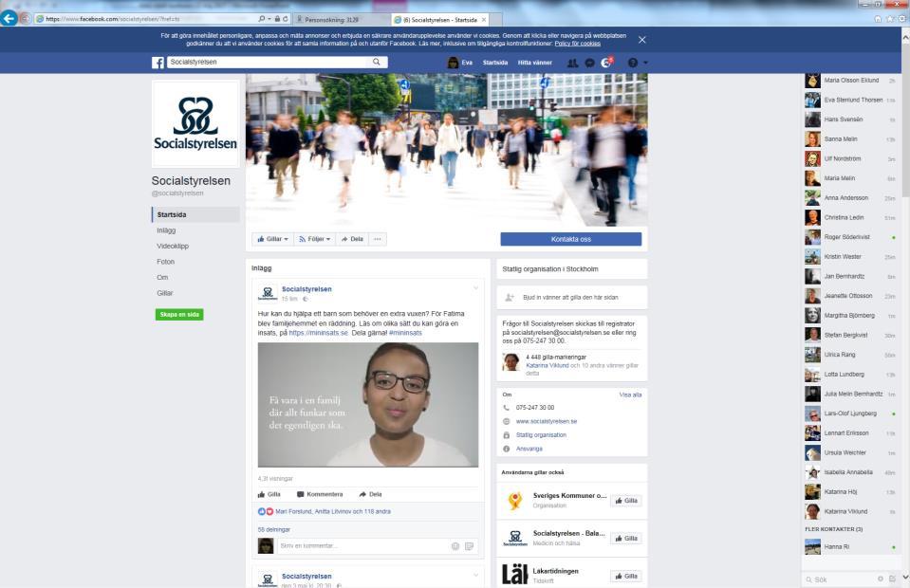The image size is (910, 588).
Task: Switch to the Personsökning browser tab
Action: 341,20
